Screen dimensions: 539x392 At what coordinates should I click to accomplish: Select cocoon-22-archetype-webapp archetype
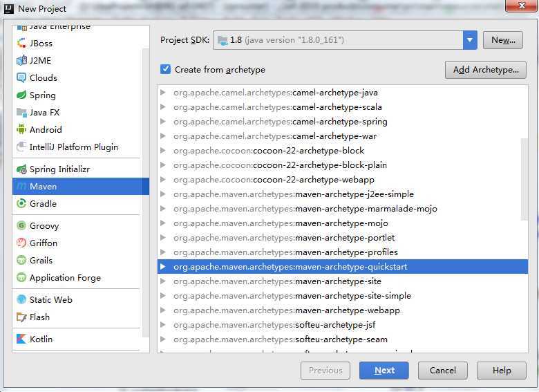click(343, 180)
